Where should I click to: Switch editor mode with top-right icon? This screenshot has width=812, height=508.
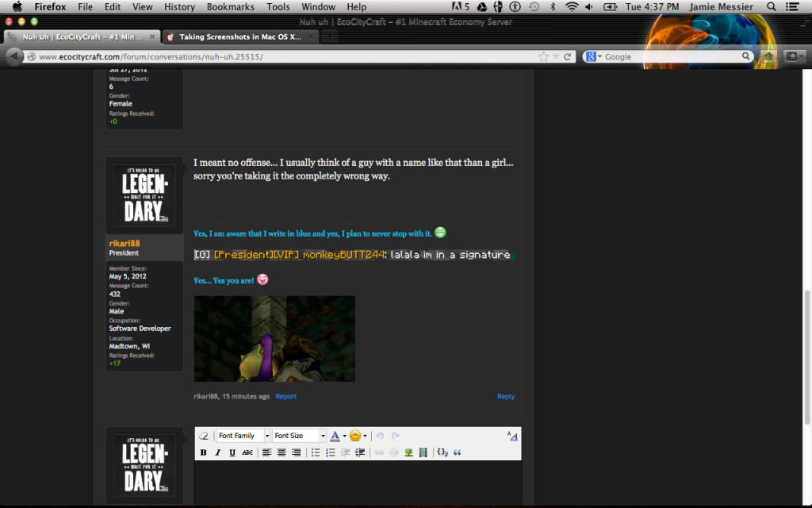pyautogui.click(x=512, y=436)
